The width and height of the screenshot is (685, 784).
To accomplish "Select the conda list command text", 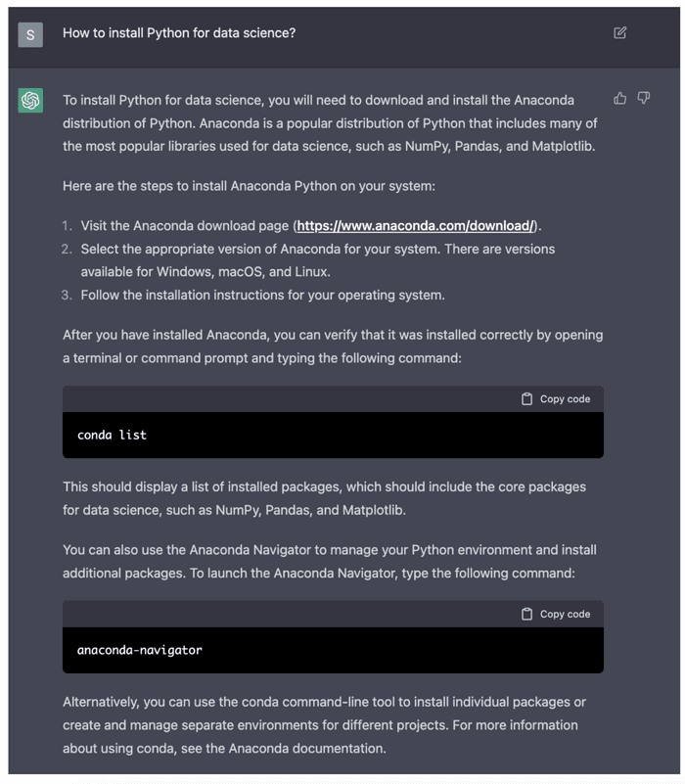I will [x=111, y=435].
